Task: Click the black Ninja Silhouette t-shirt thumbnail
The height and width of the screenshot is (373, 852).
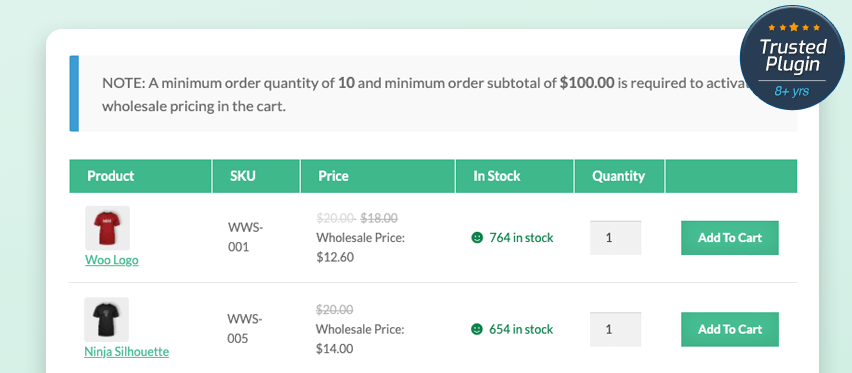Action: (106, 319)
